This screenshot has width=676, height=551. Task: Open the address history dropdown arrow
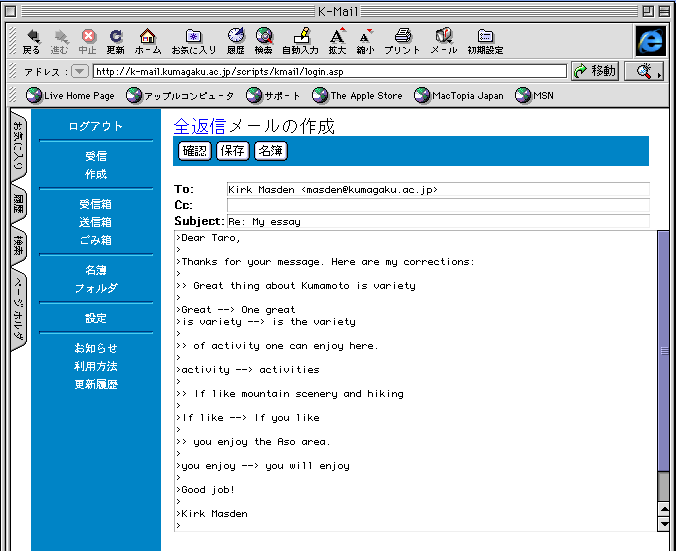pyautogui.click(x=80, y=71)
